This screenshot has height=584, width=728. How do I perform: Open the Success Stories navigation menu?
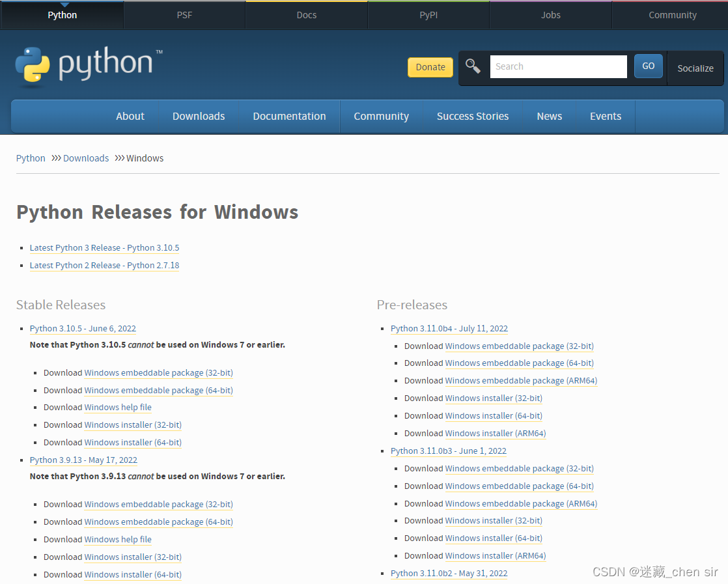click(473, 116)
